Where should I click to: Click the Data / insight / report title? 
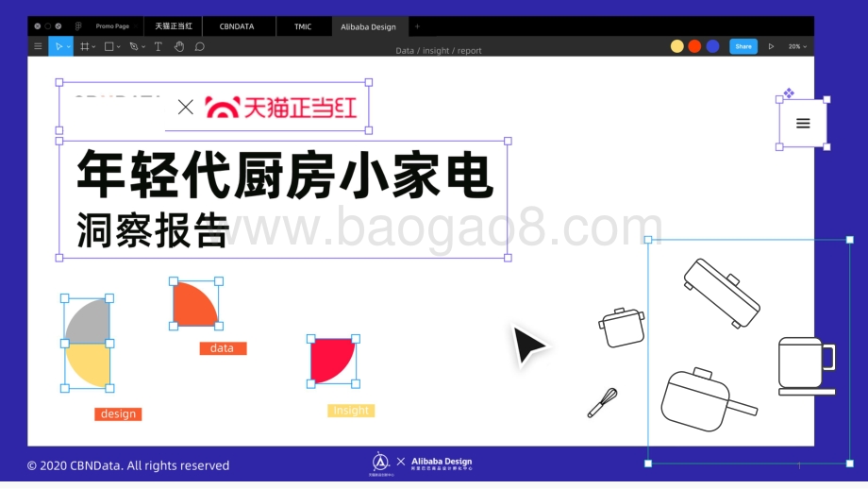pyautogui.click(x=439, y=50)
